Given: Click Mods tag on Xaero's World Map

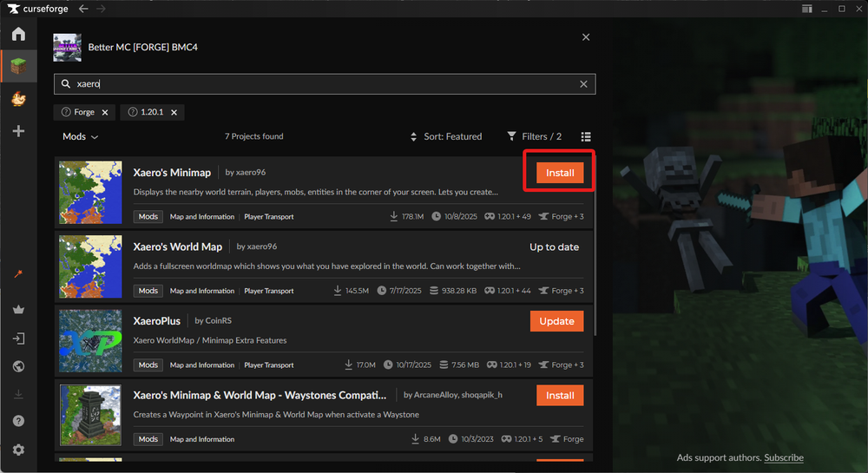Looking at the screenshot, I should [x=148, y=291].
